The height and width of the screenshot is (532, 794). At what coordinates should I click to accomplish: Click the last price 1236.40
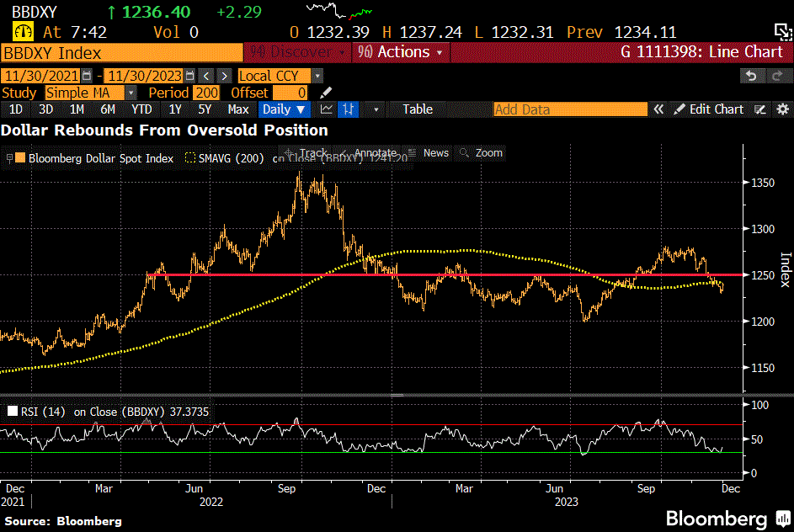tap(156, 12)
